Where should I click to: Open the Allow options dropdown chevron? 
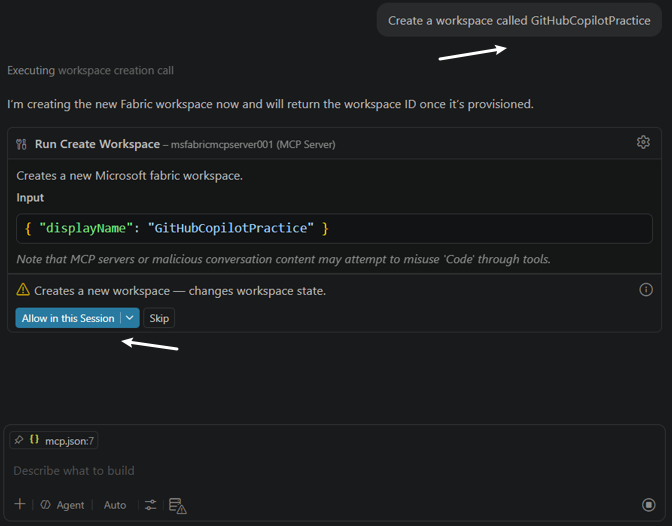coord(130,318)
